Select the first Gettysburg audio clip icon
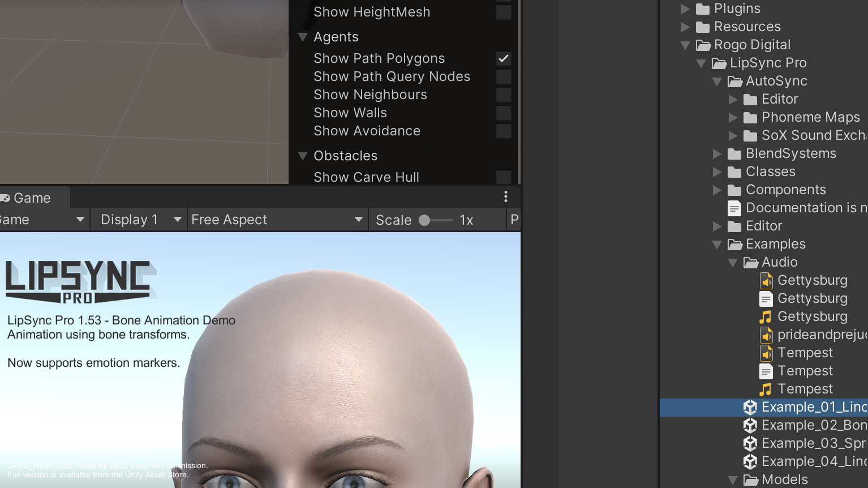Image resolution: width=868 pixels, height=488 pixels. (x=766, y=280)
